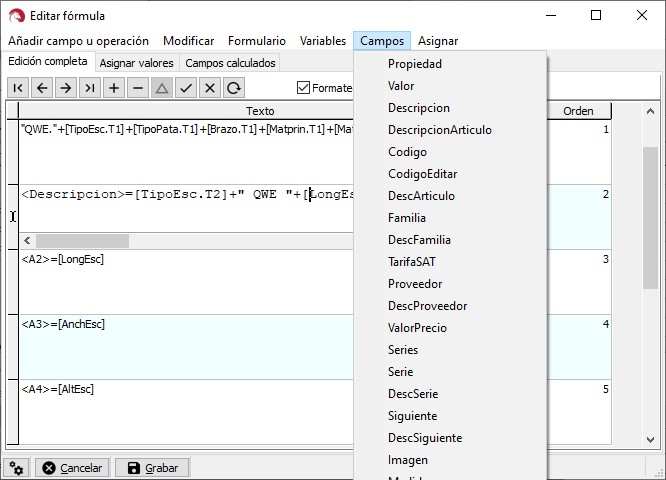Select DescProveedor menu entry

[450, 306]
